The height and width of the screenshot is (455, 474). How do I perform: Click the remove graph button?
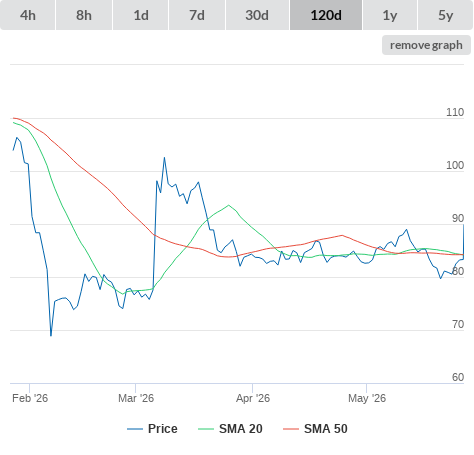tap(426, 45)
